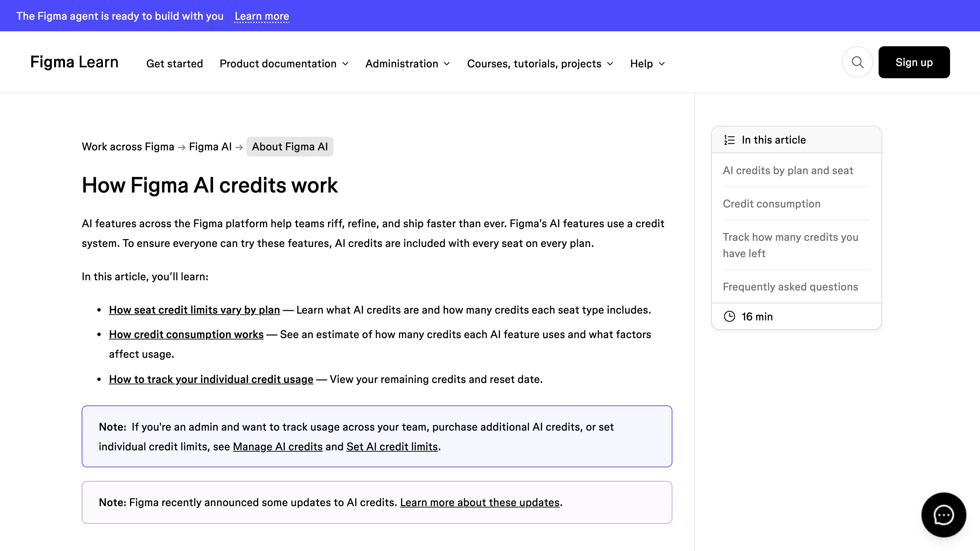Click the numbered list icon beside In this article
Viewport: 980px width, 551px height.
click(729, 140)
